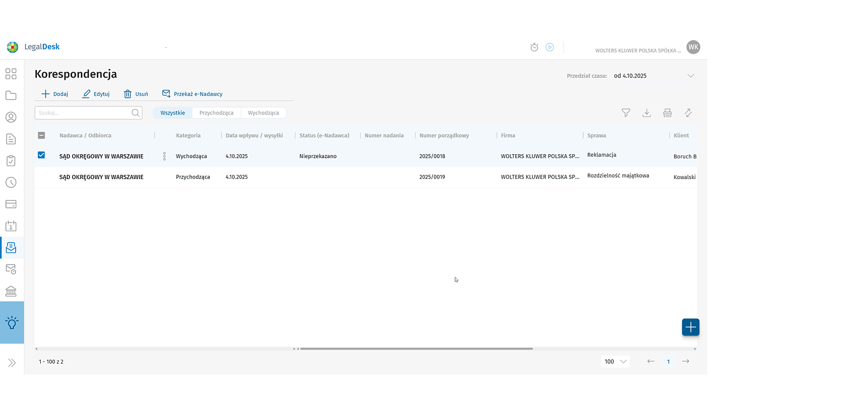Click the search magnifier icon
This screenshot has height=400, width=868.
[136, 113]
